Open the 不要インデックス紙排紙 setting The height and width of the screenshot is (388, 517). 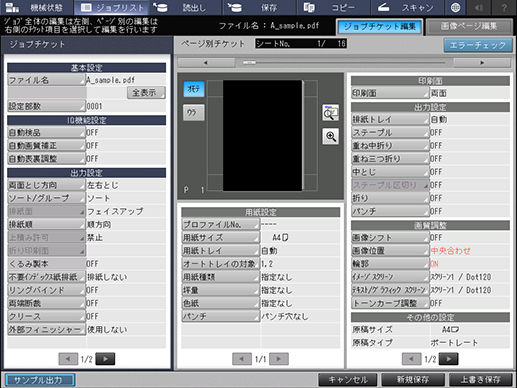46,277
